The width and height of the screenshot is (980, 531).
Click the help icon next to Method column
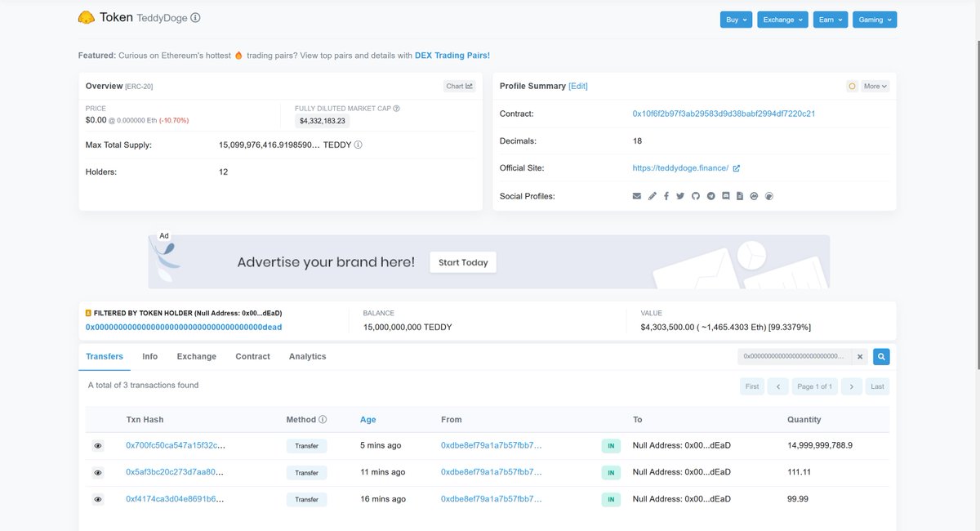tap(323, 420)
